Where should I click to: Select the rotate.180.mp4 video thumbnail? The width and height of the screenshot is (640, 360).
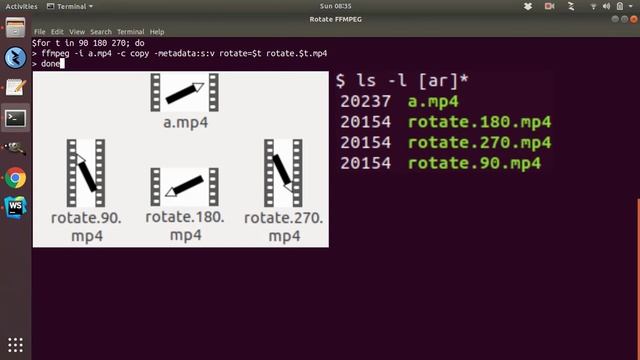(x=184, y=187)
